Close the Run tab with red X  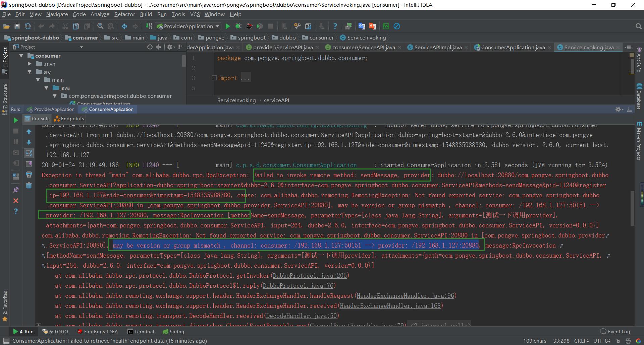(15, 201)
